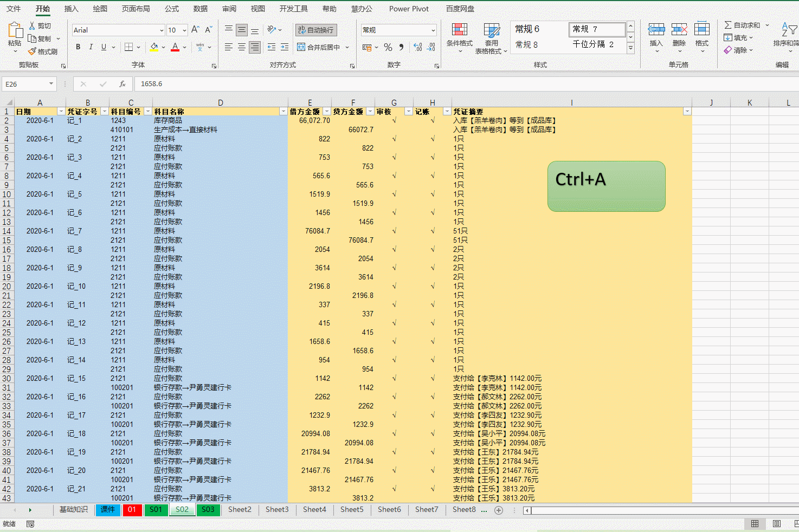Decrease font size with the smaller A icon
799x532 pixels.
[x=209, y=30]
